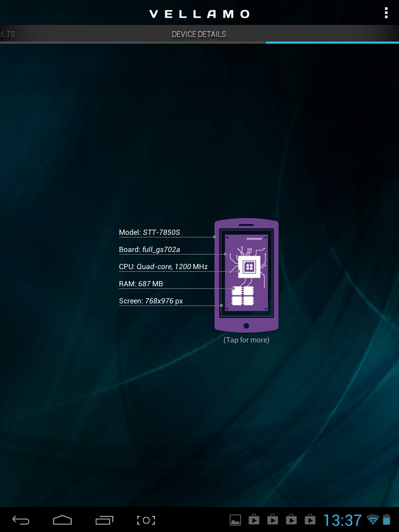Select the Device Details tab
The height and width of the screenshot is (532, 399).
199,34
